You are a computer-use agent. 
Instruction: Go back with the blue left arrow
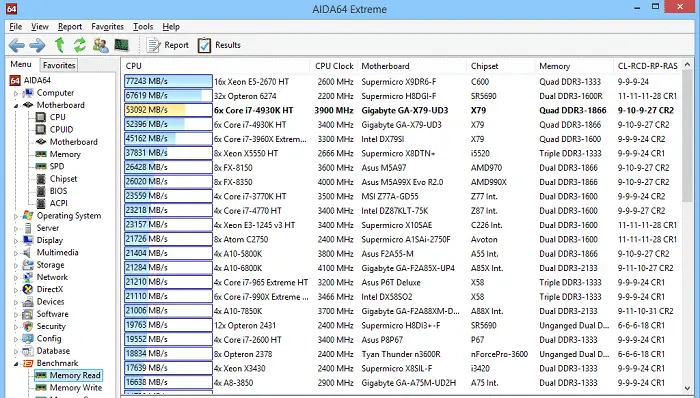click(17, 45)
